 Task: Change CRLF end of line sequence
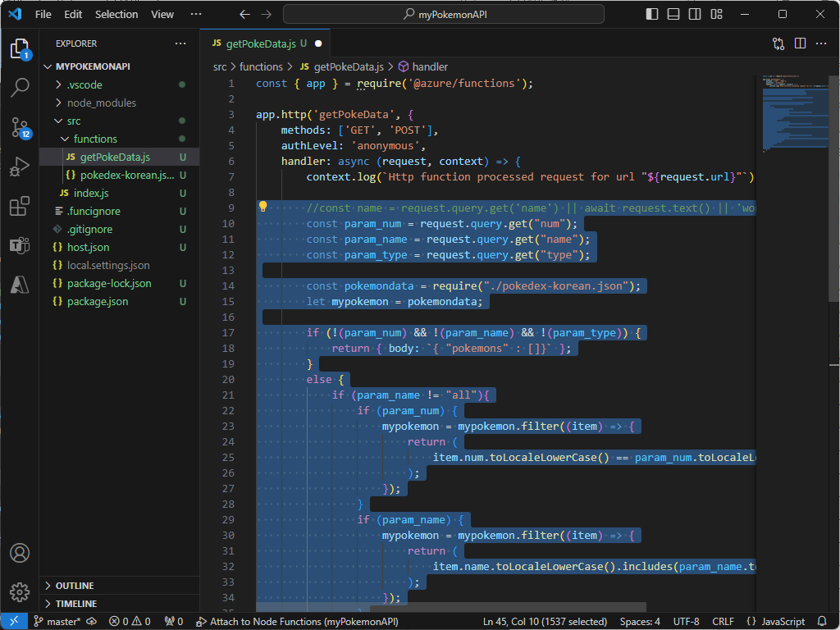723,622
